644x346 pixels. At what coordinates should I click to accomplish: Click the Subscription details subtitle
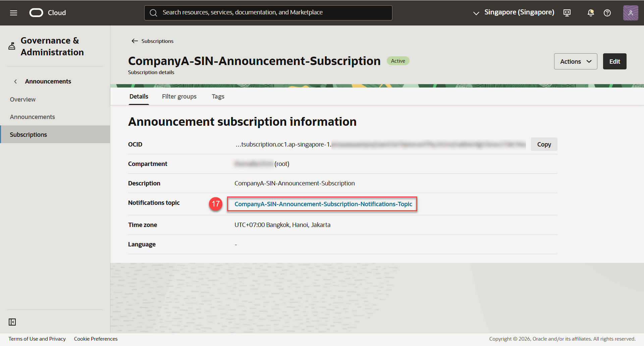[x=151, y=72]
